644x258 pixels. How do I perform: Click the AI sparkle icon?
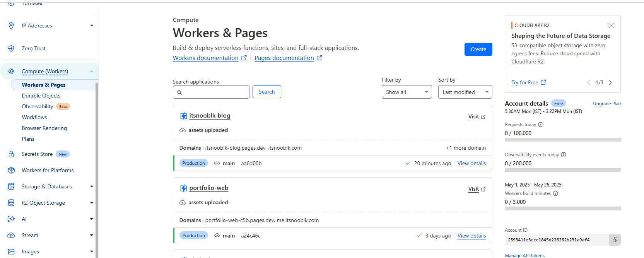click(x=11, y=219)
